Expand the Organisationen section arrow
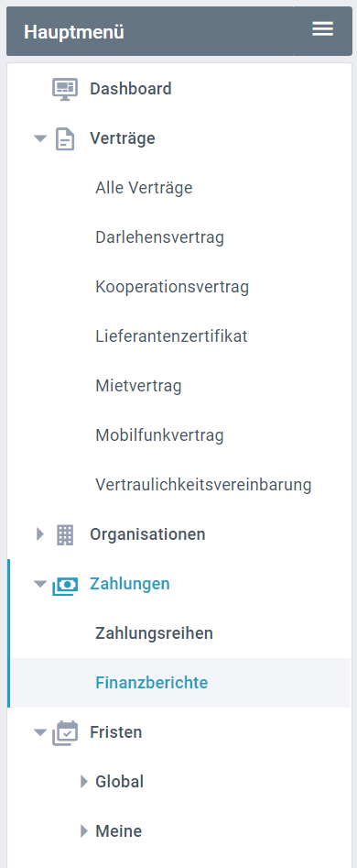This screenshot has height=868, width=357. tap(39, 534)
